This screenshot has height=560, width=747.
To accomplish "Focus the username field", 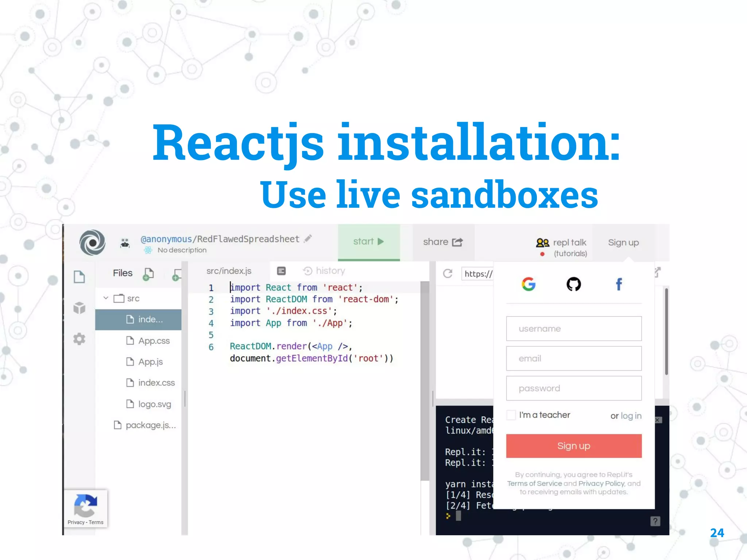I will [574, 328].
